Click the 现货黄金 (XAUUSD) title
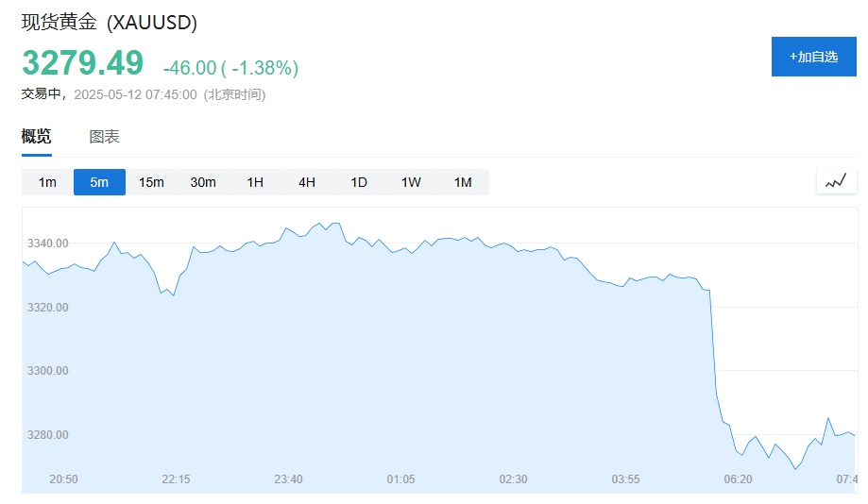This screenshot has width=868, height=504. click(110, 23)
